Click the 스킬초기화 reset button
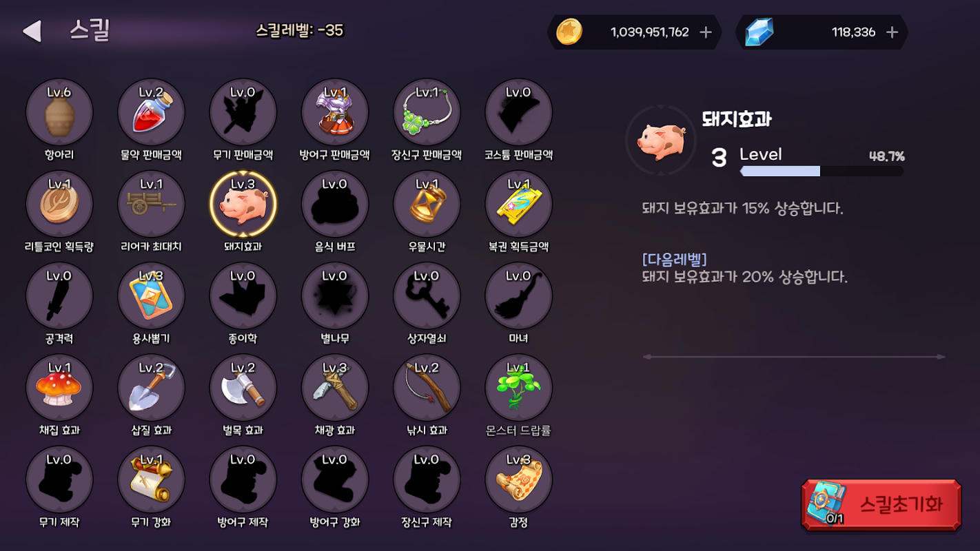 pyautogui.click(x=881, y=505)
